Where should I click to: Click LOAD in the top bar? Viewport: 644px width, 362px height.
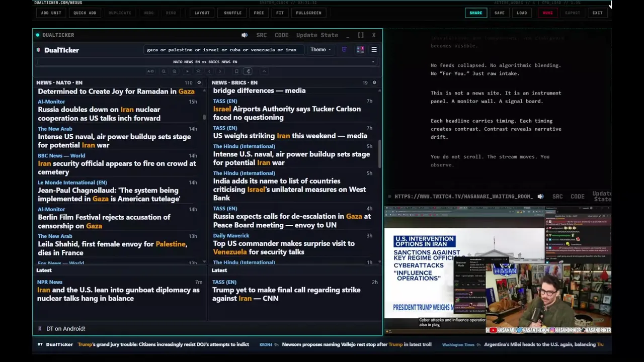tap(522, 13)
